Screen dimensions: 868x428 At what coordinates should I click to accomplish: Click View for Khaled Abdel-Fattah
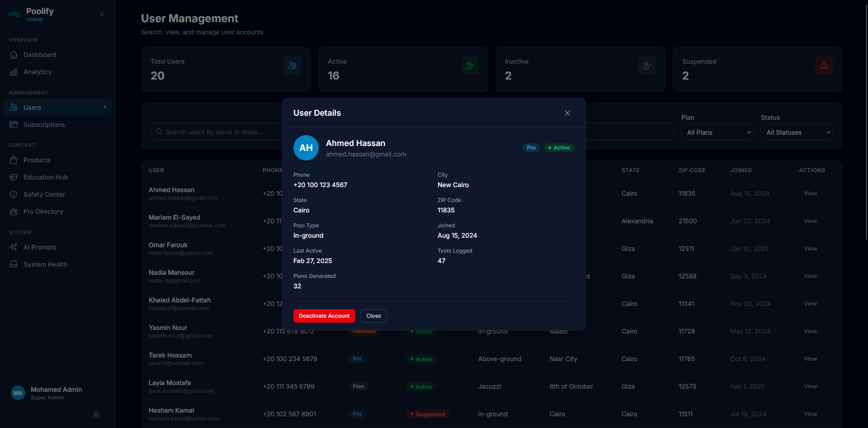click(810, 304)
